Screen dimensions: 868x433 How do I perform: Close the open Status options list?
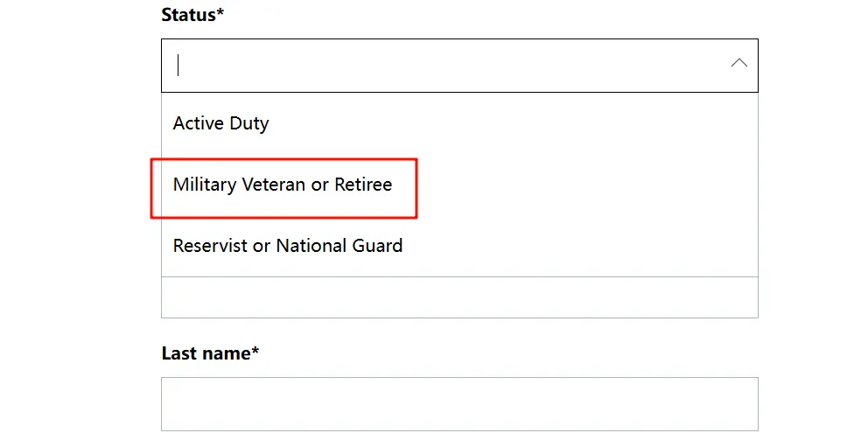(x=738, y=63)
